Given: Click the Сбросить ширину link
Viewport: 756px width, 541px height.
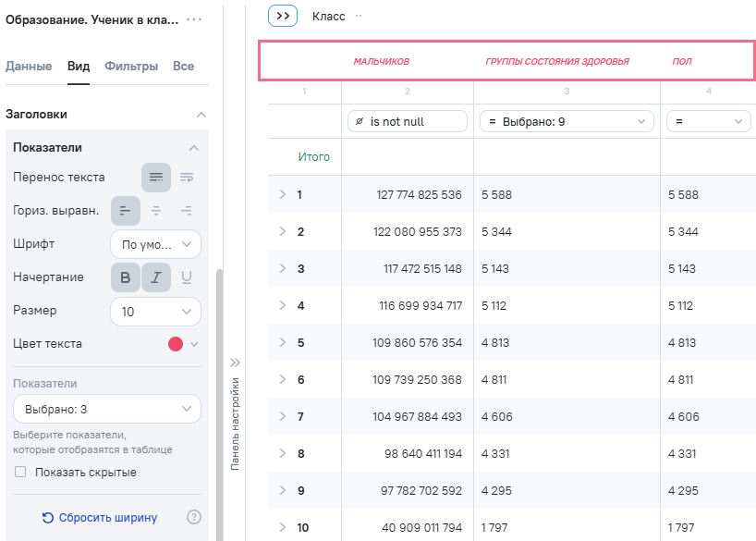Looking at the screenshot, I should coord(99,517).
